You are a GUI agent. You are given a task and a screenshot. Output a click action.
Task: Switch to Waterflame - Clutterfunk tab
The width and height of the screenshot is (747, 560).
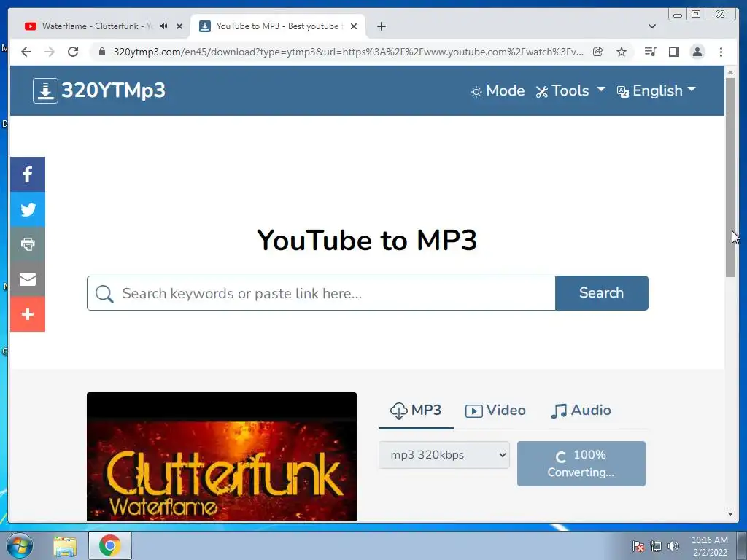pyautogui.click(x=97, y=26)
